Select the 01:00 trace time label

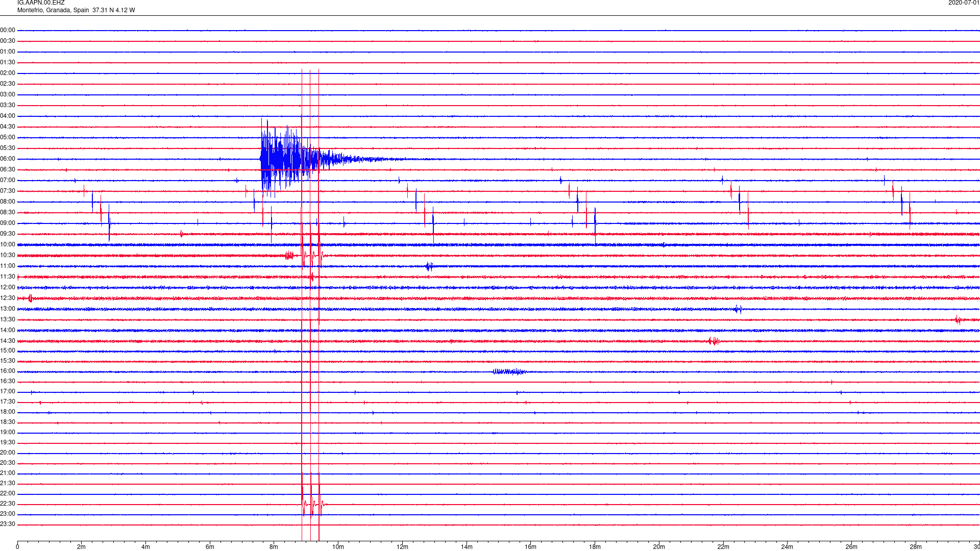[8, 52]
